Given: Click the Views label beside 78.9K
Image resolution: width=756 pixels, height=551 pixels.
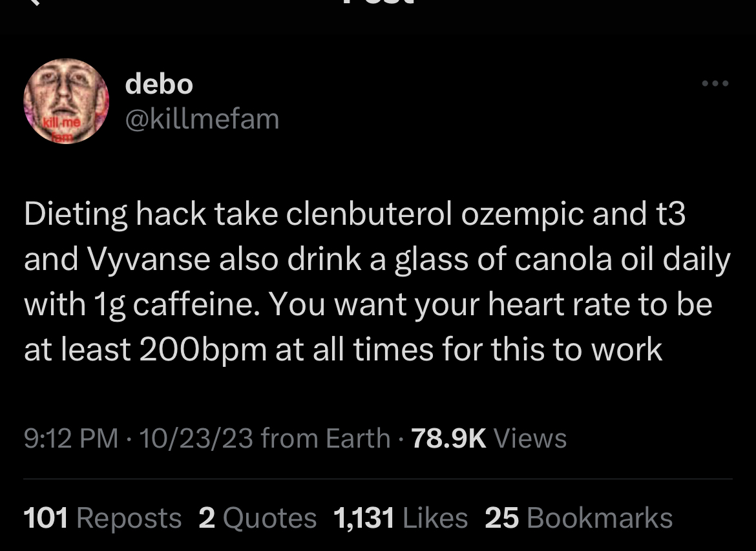Looking at the screenshot, I should (x=530, y=438).
